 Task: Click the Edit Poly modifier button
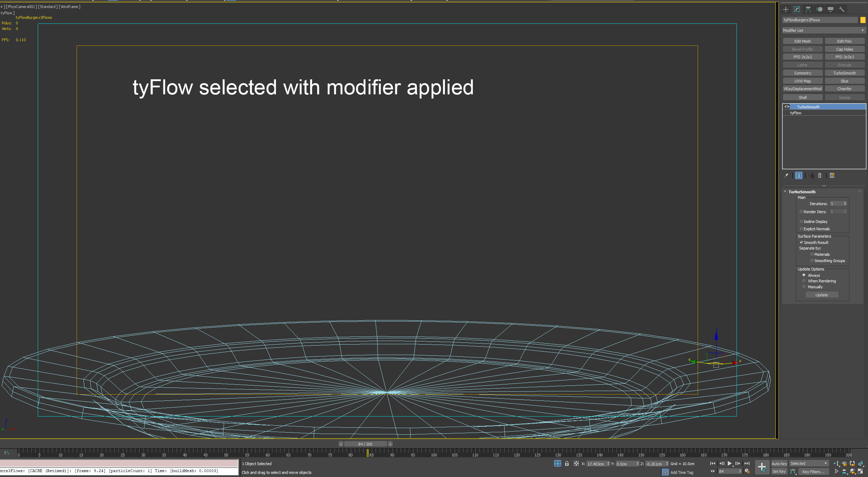click(844, 41)
